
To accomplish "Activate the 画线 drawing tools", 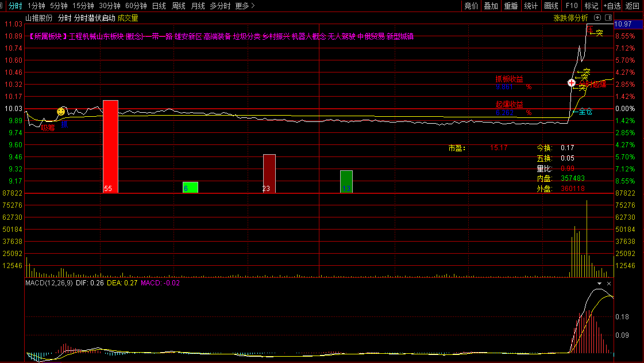I will tap(551, 6).
